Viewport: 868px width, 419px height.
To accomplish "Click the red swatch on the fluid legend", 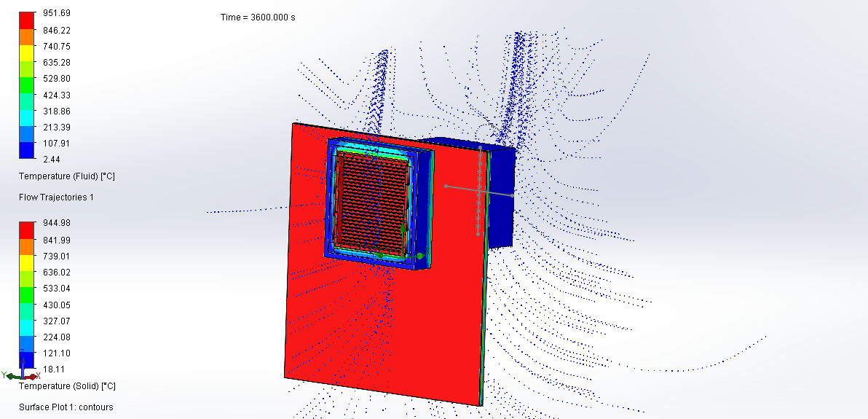I will click(27, 20).
